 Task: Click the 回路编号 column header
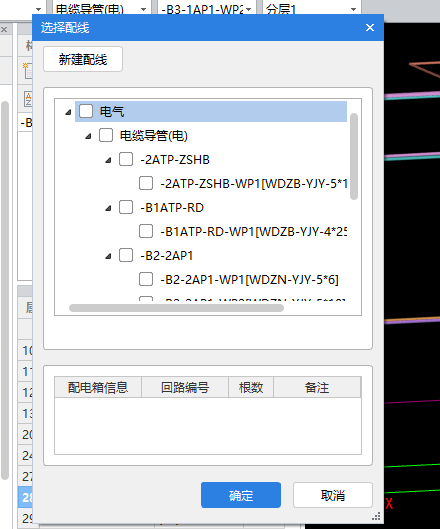pos(185,387)
